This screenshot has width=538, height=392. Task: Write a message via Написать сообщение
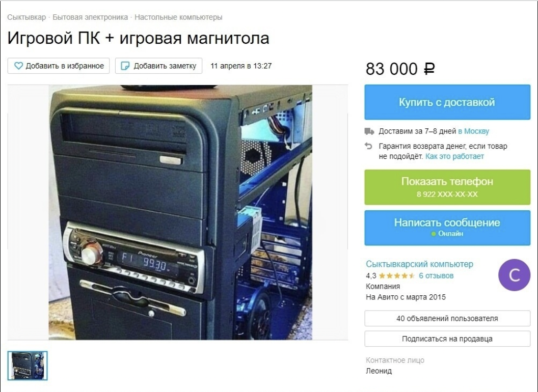click(x=447, y=228)
